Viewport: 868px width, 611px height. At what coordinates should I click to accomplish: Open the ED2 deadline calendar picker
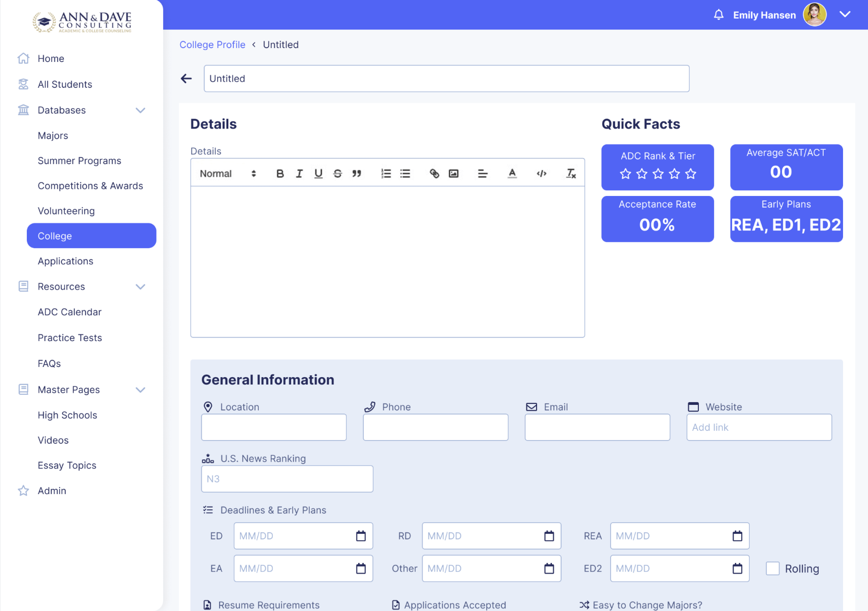(x=737, y=568)
